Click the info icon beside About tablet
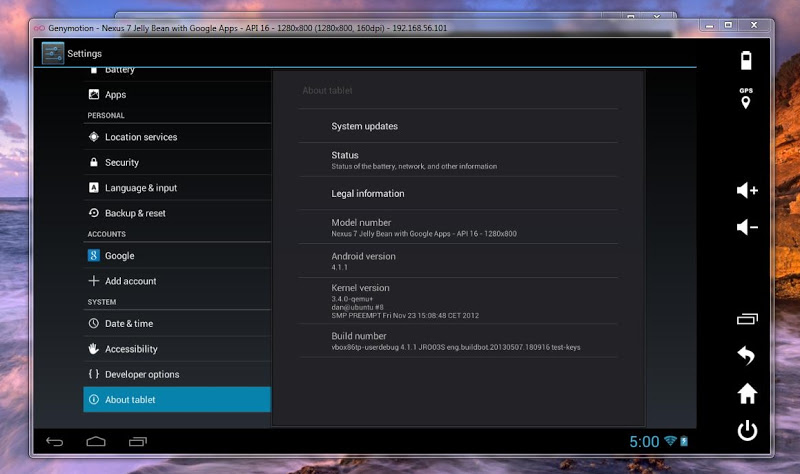Image resolution: width=800 pixels, height=474 pixels. click(94, 400)
